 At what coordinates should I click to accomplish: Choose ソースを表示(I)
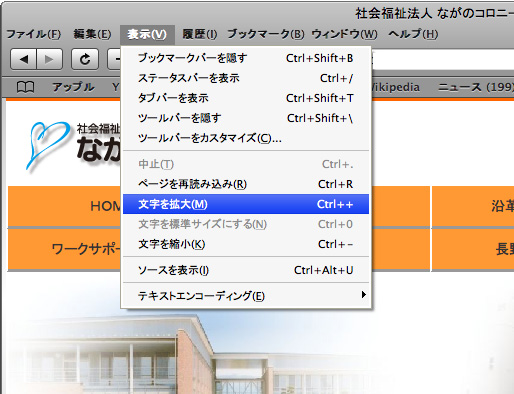click(246, 270)
